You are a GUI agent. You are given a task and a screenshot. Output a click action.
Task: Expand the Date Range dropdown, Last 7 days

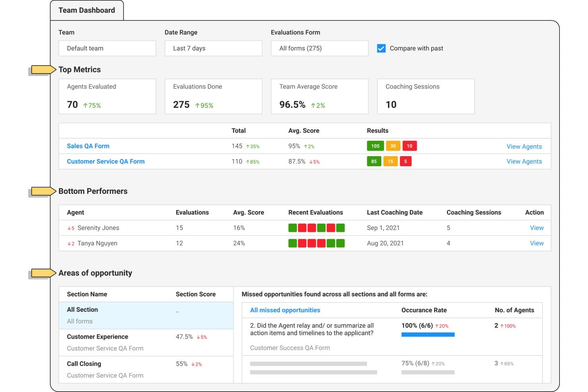click(213, 48)
